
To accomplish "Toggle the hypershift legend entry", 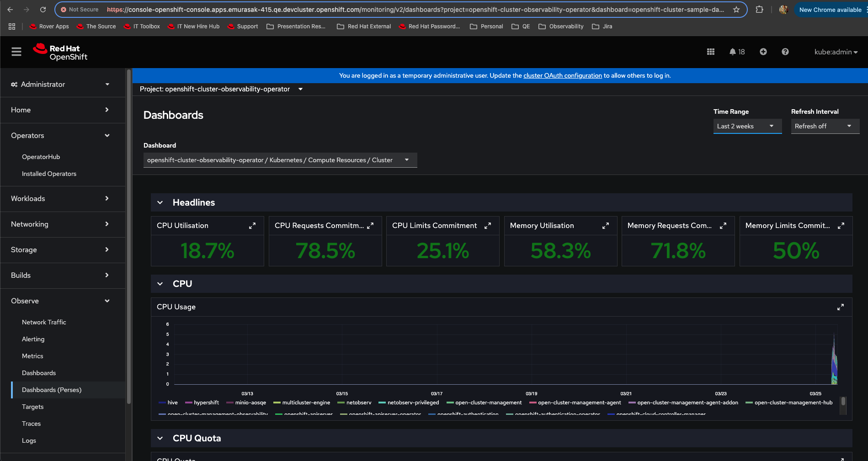I will coord(206,403).
